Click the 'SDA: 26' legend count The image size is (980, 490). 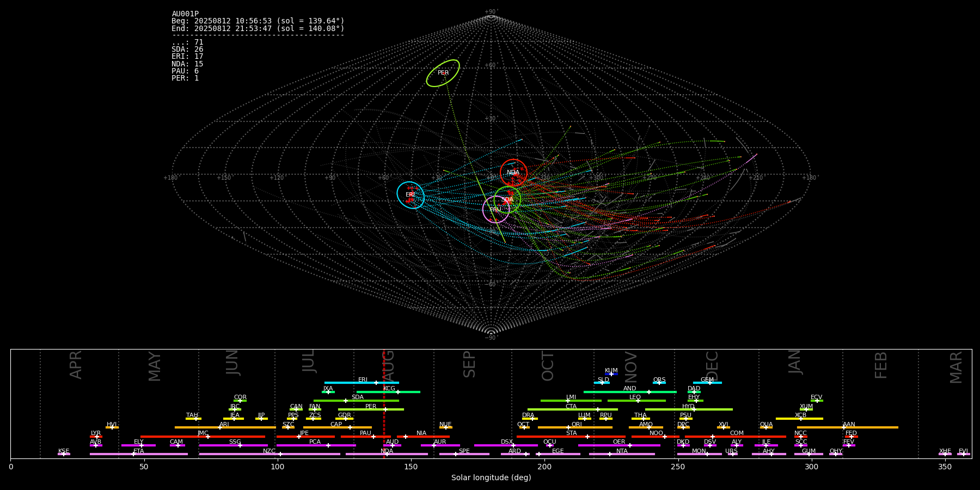pos(187,50)
